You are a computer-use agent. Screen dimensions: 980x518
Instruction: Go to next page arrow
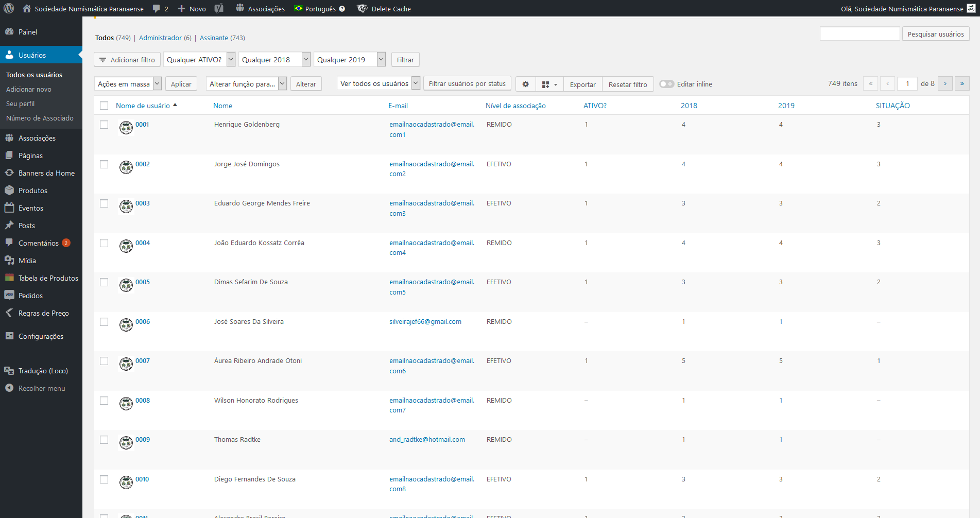945,83
